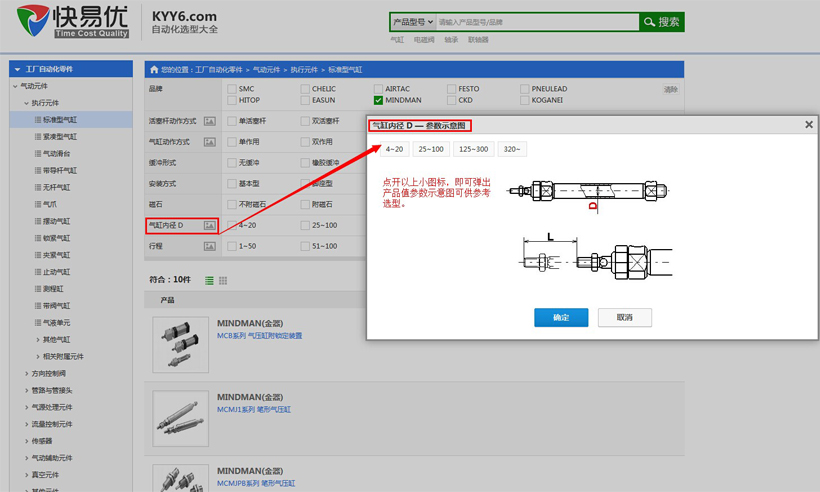Viewport: 820px width, 492px height.
Task: Click the 电磁阀 hot search keyword
Action: pyautogui.click(x=424, y=40)
